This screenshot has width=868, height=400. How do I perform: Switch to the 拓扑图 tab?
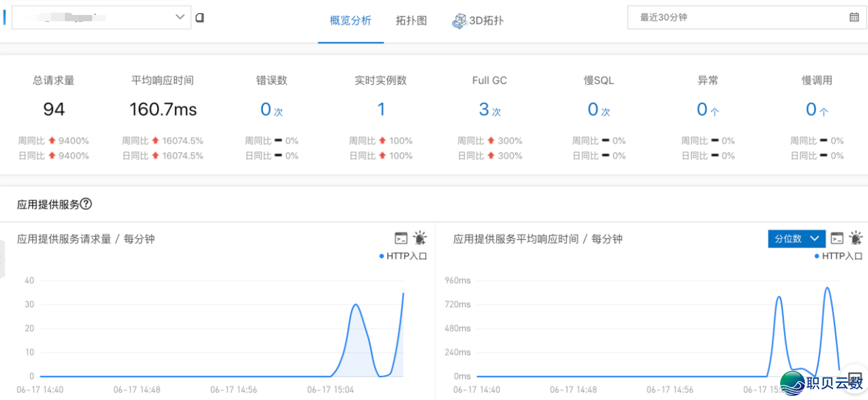click(x=411, y=21)
